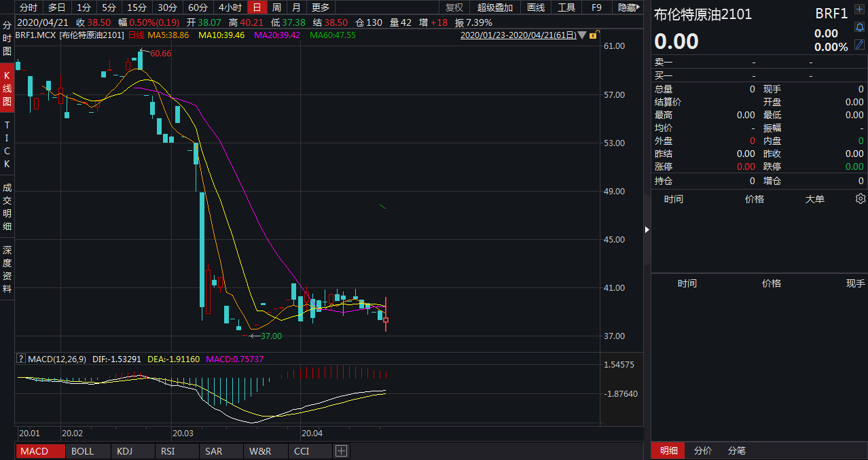Click the MACD help question-mark icon
Image resolution: width=868 pixels, height=460 pixels.
20,359
